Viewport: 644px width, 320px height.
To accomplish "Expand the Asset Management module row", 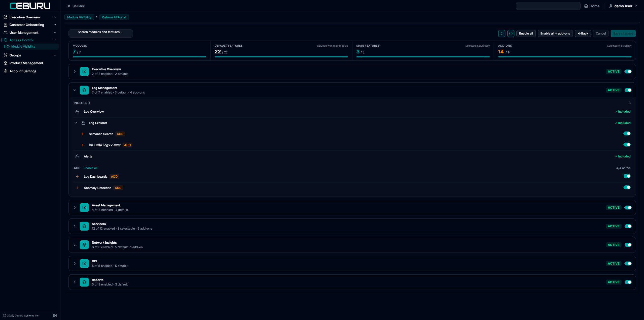I will pyautogui.click(x=75, y=208).
